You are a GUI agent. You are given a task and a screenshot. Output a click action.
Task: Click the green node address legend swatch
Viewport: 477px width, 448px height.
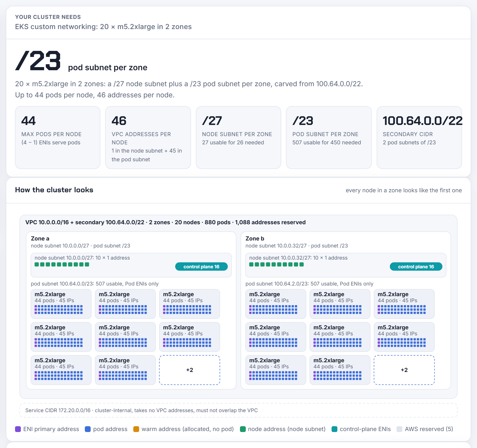coord(243,429)
